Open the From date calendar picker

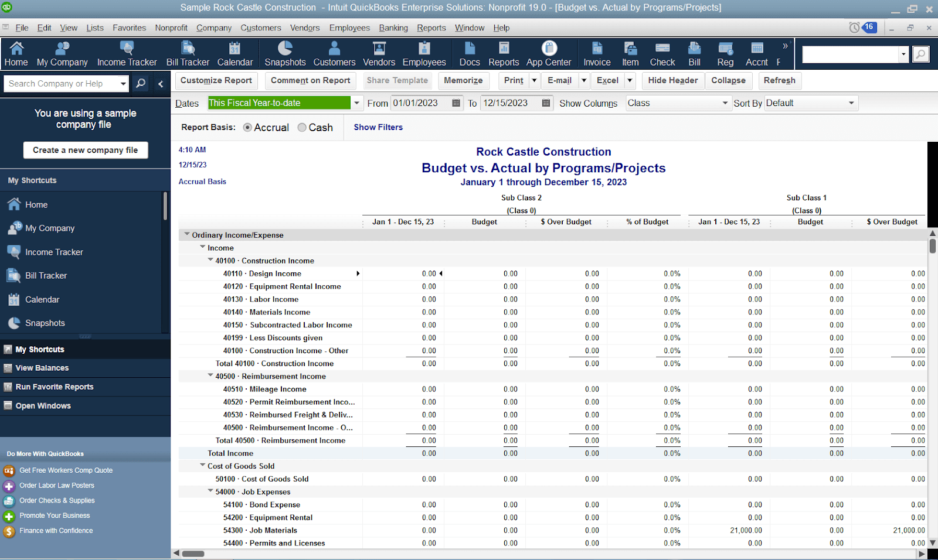coord(456,103)
